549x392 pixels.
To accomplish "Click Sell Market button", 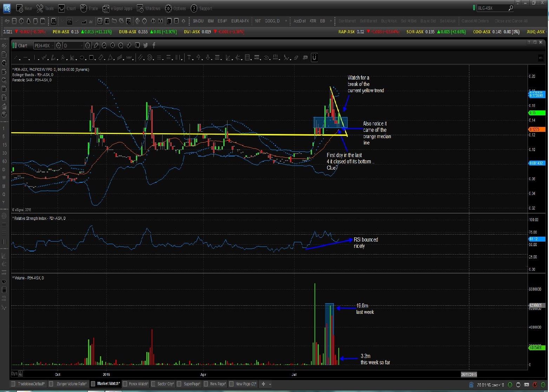I will coord(368,21).
